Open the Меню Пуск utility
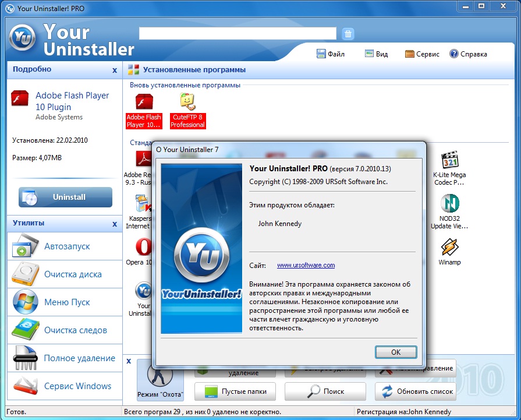Image resolution: width=521 pixels, height=420 pixels. [65, 302]
